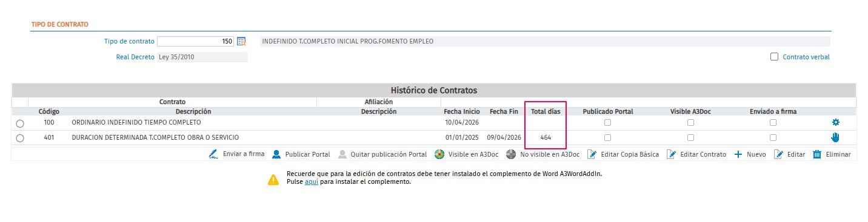Screen dimensions: 868x222
Task: Click the Editar Contrato edit icon
Action: pyautogui.click(x=672, y=154)
